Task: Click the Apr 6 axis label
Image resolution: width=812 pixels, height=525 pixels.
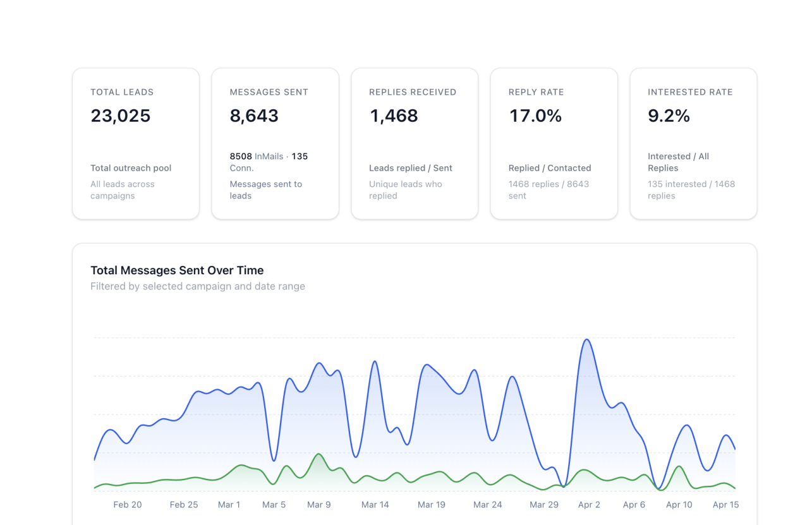Action: (x=634, y=505)
